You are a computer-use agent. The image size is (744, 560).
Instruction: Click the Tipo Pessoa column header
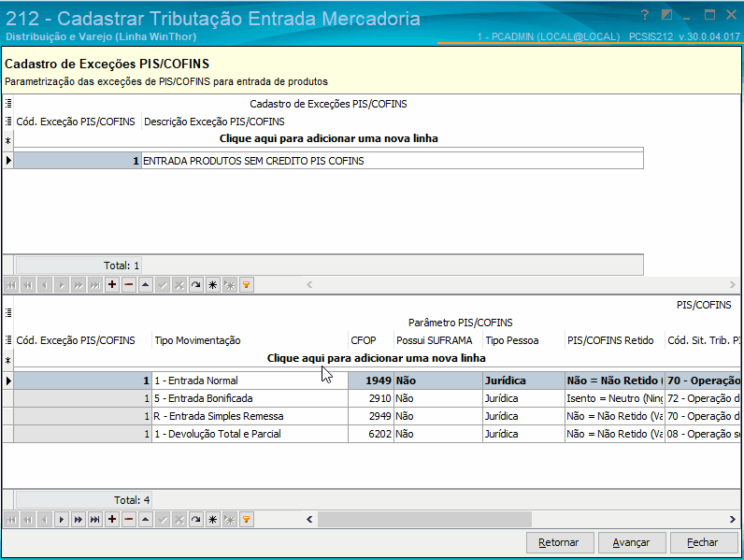(523, 340)
